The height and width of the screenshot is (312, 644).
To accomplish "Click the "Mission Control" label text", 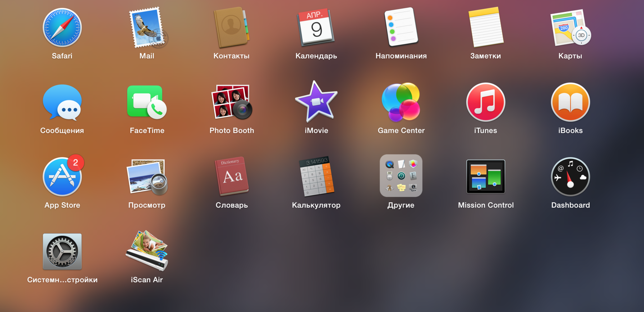I will [486, 205].
